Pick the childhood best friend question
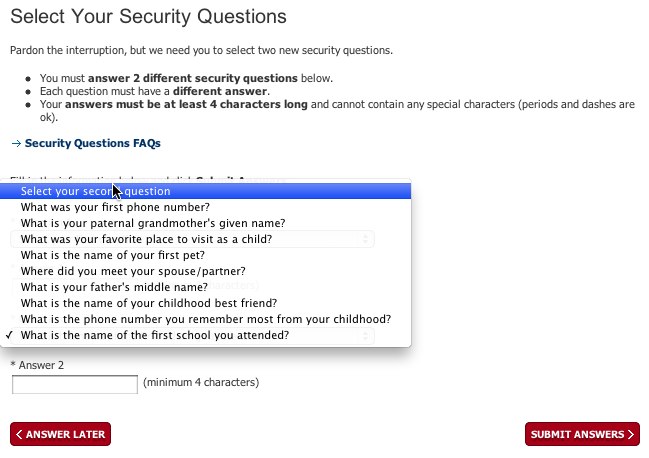 [148, 303]
